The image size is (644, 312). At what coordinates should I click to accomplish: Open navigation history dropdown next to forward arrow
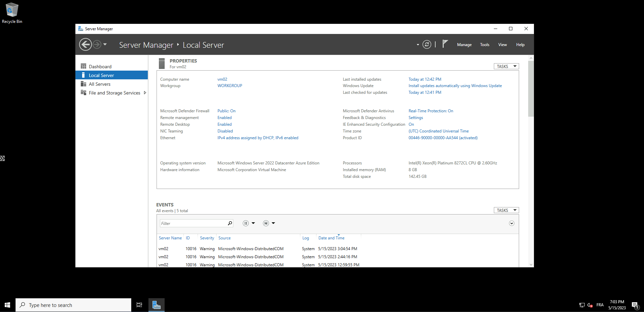(105, 44)
